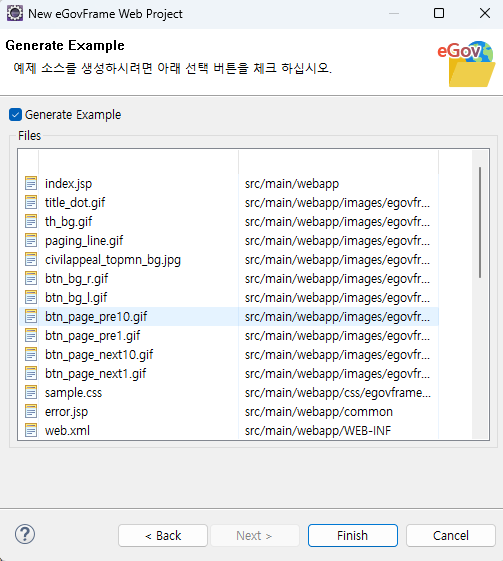Viewport: 503px width, 561px height.
Task: Click the eGovFrame icon in title bar
Action: [x=15, y=14]
